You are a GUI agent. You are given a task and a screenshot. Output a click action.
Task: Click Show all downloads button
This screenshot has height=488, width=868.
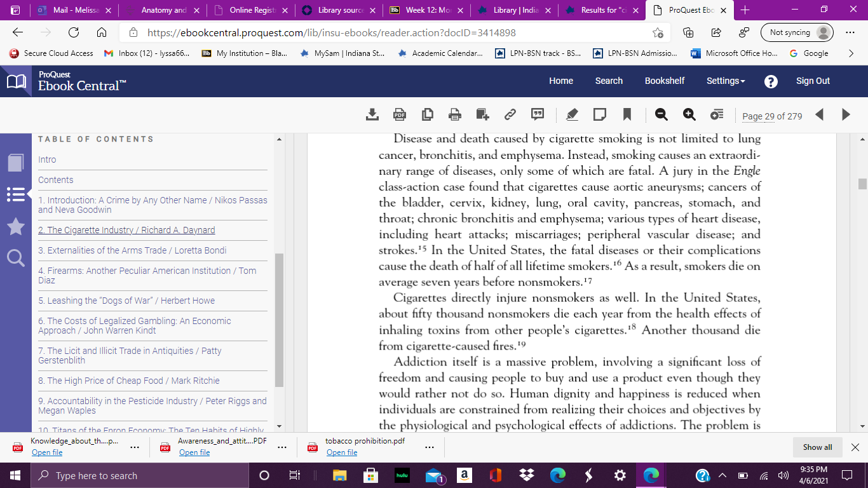click(x=817, y=447)
